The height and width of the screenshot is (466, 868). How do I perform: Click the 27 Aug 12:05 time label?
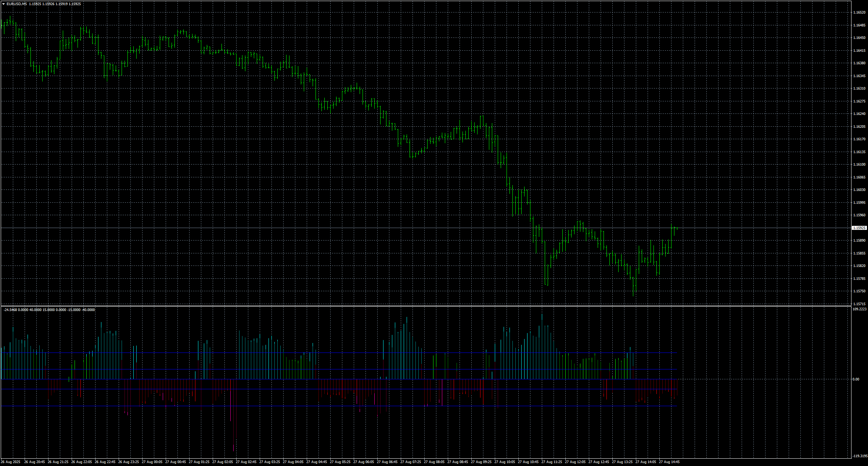575,462
